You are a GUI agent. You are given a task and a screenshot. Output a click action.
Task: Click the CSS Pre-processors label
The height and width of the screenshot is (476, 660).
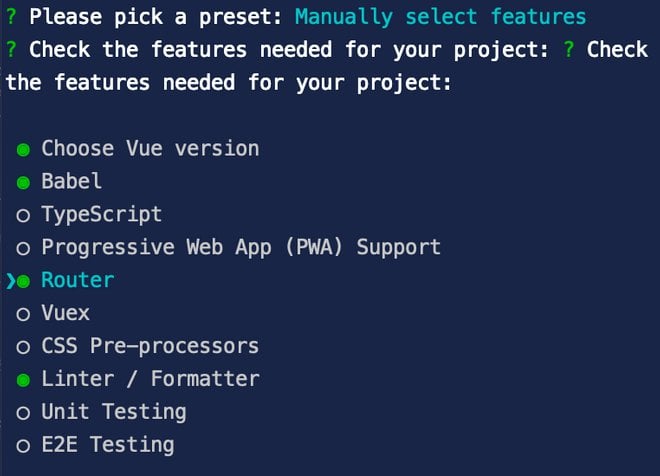tap(150, 347)
